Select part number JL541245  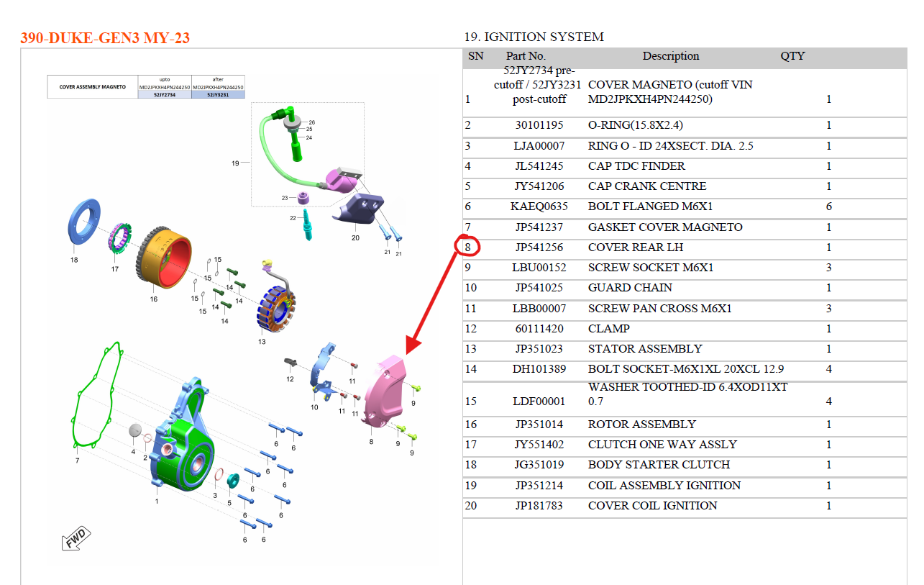click(539, 166)
